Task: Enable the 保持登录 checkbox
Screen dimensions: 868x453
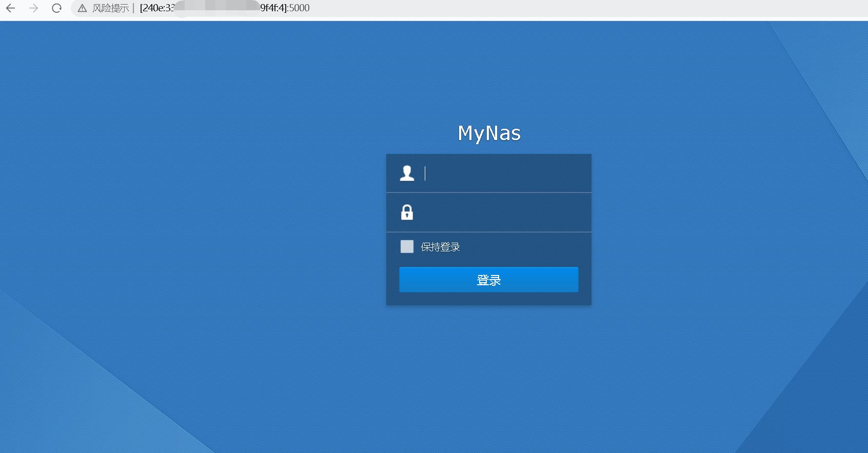Action: [x=407, y=247]
